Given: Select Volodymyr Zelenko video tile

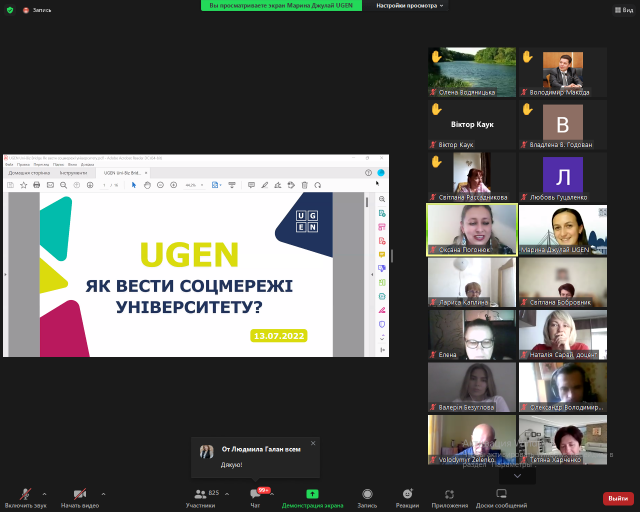Looking at the screenshot, I should point(472,440).
